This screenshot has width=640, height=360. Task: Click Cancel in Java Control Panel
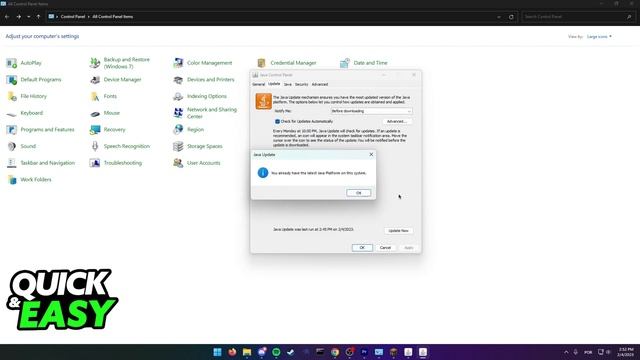(385, 248)
